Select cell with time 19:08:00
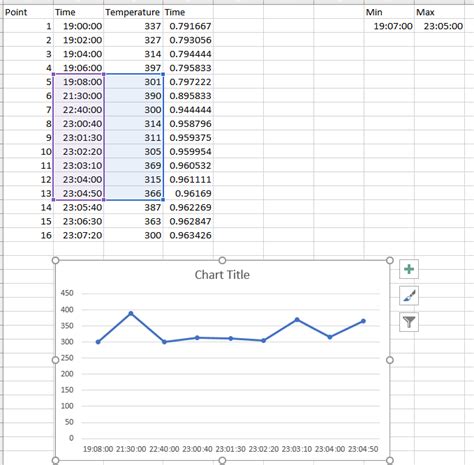474x465 pixels. coord(78,82)
